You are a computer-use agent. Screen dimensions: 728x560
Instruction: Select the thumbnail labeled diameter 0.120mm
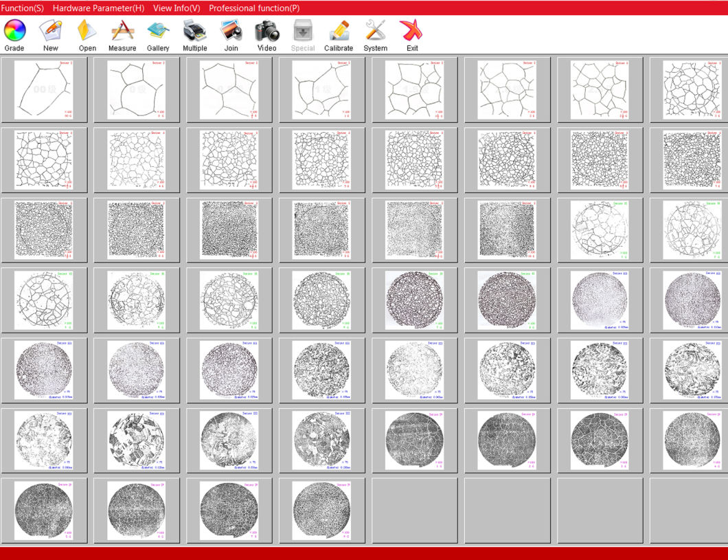pyautogui.click(x=136, y=440)
